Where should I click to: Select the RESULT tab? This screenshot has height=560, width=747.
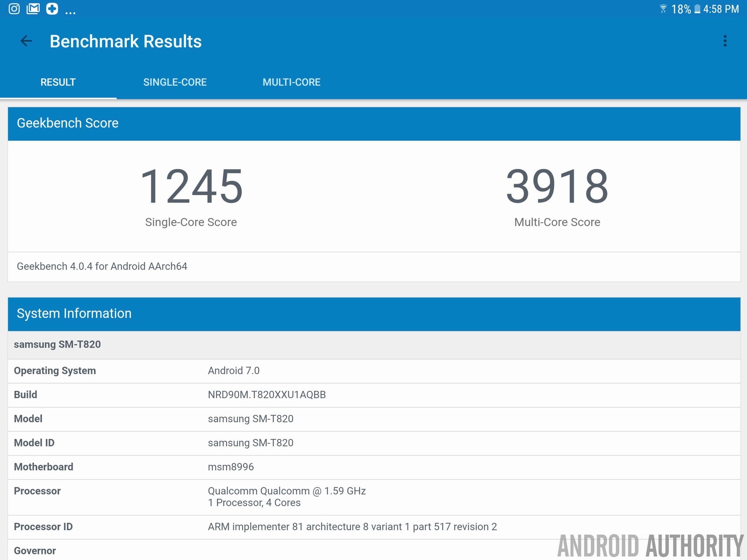[58, 82]
